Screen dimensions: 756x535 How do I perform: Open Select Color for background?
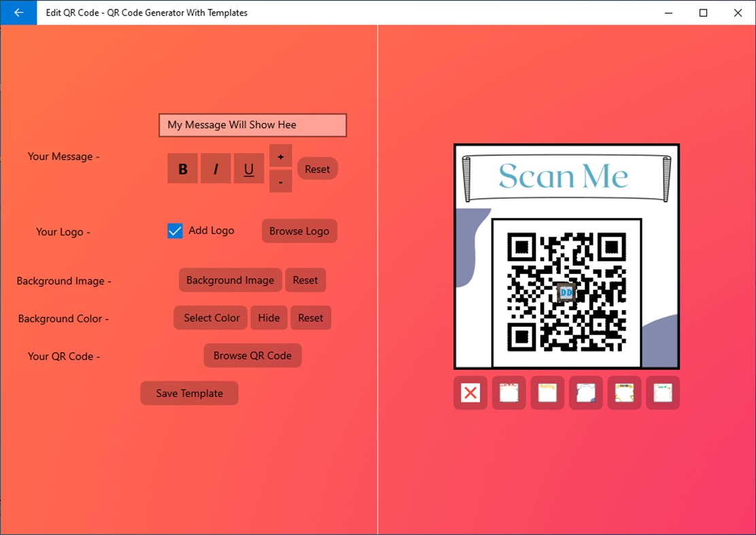[x=211, y=317]
